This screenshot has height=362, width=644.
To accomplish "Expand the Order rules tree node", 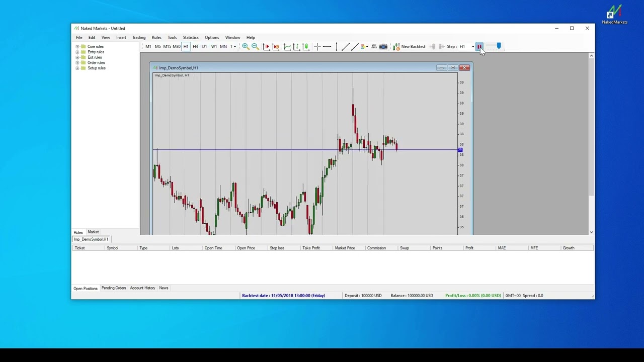I will pos(77,63).
